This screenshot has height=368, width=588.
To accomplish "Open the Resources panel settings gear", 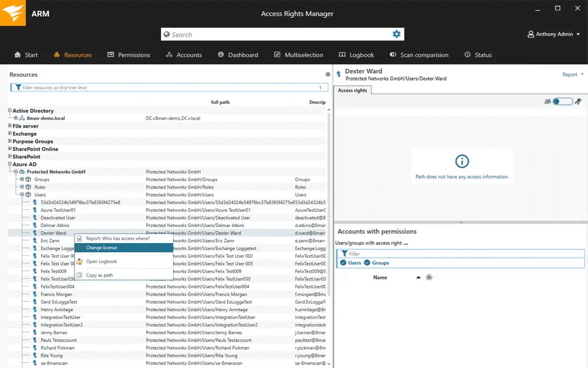I will 328,74.
